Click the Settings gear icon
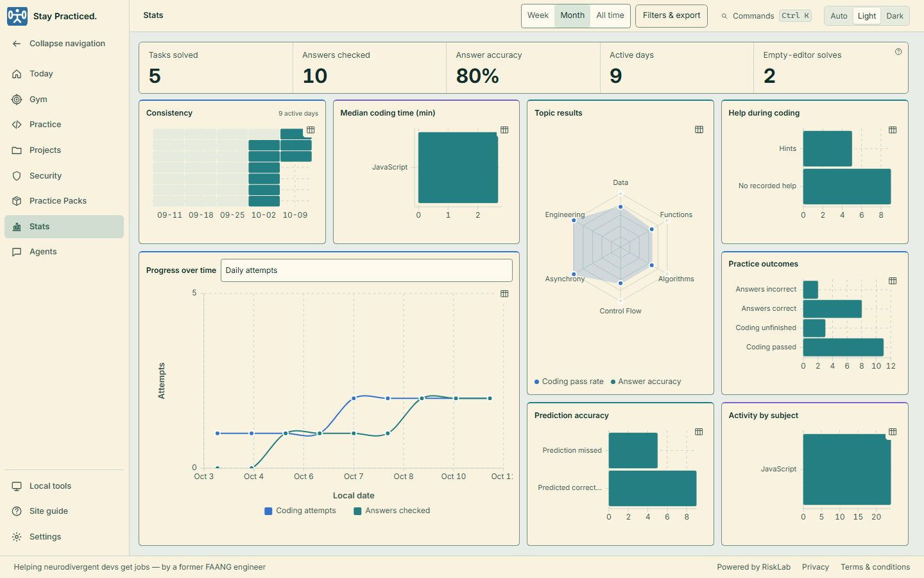The height and width of the screenshot is (578, 924). coord(17,537)
